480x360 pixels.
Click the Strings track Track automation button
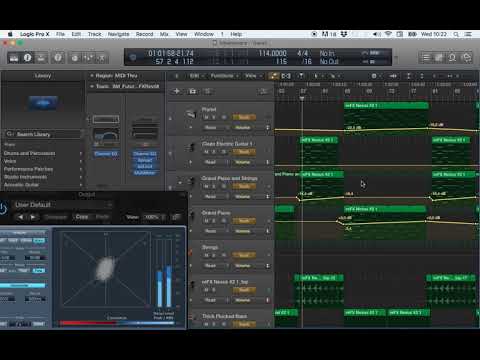tap(244, 255)
